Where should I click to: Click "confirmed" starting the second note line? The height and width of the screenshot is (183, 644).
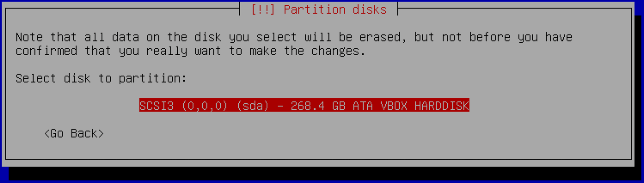(x=46, y=51)
